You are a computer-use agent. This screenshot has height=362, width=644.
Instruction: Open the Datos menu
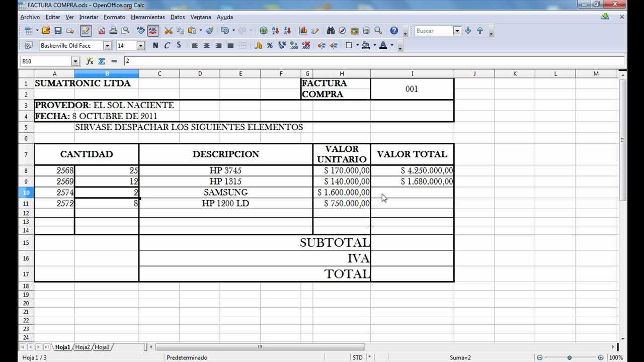click(x=178, y=17)
